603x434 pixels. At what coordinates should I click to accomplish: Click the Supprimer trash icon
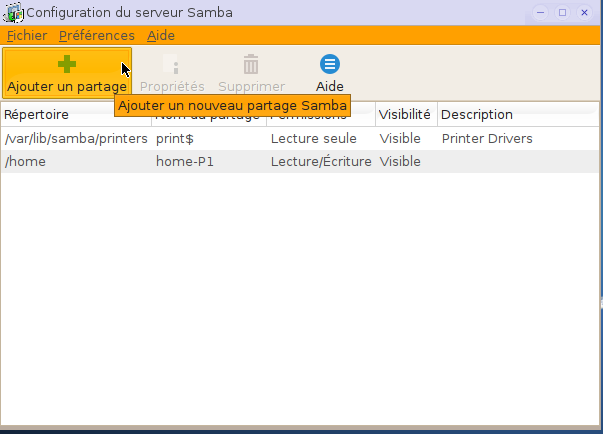click(251, 64)
